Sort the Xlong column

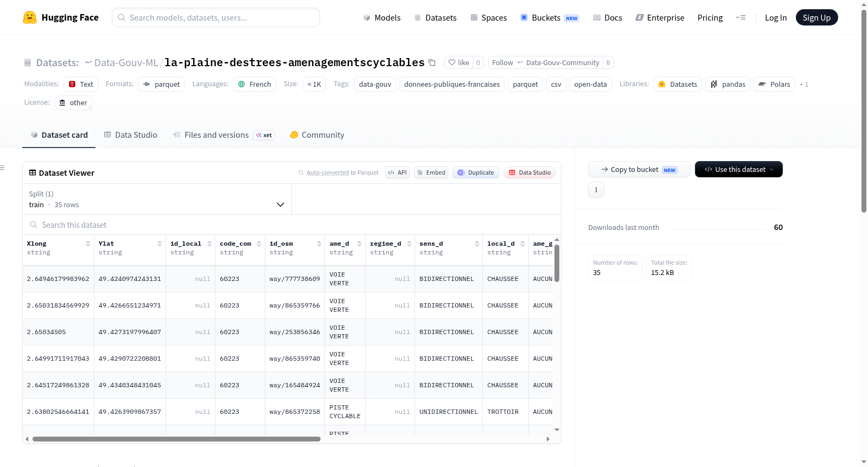coord(88,244)
